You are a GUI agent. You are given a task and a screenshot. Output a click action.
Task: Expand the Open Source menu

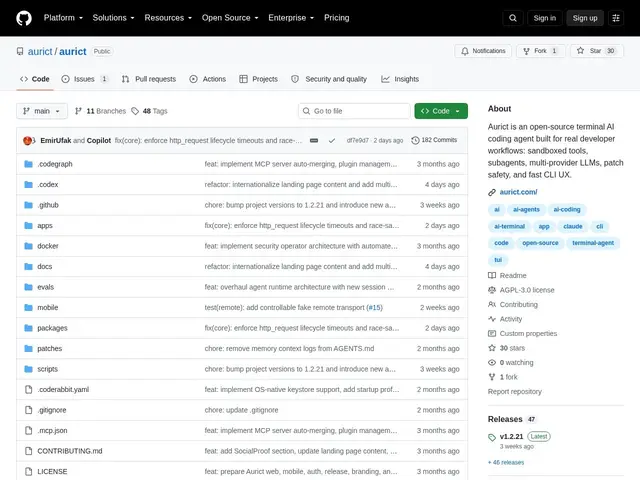[230, 18]
